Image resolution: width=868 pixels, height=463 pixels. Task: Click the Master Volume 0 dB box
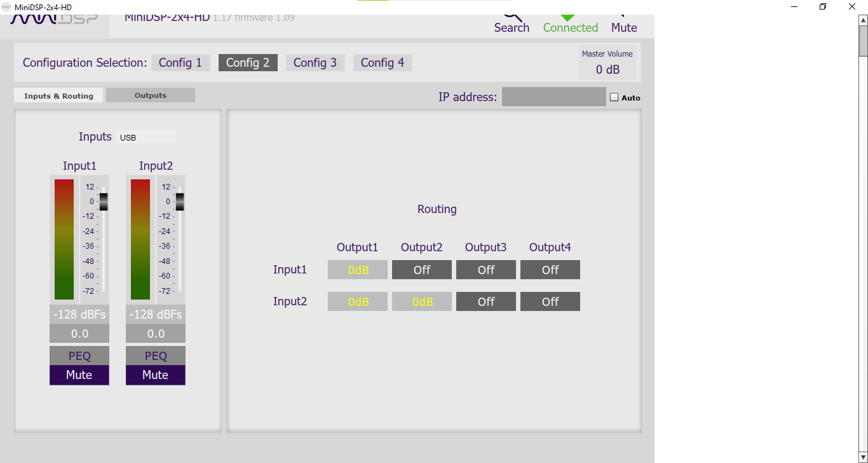[607, 62]
